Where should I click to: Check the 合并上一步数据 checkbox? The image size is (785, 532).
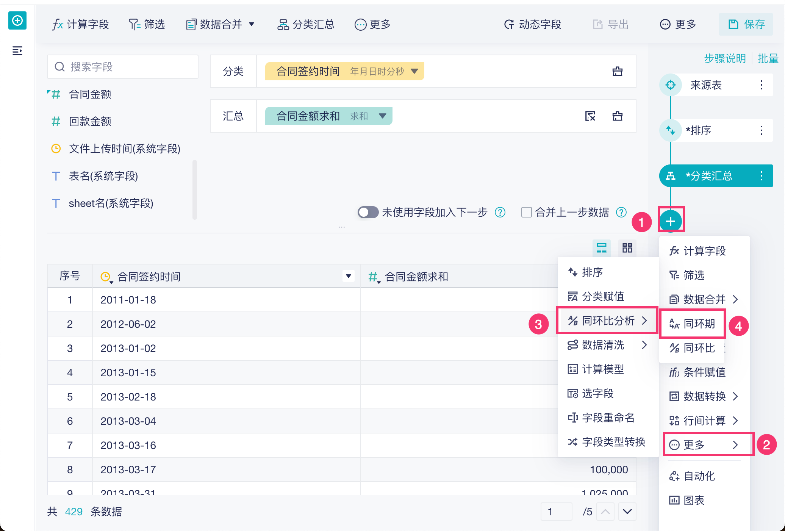coord(526,212)
